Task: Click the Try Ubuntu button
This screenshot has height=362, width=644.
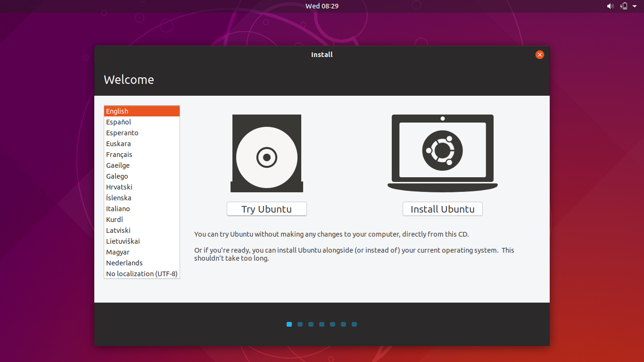Action: (x=267, y=209)
